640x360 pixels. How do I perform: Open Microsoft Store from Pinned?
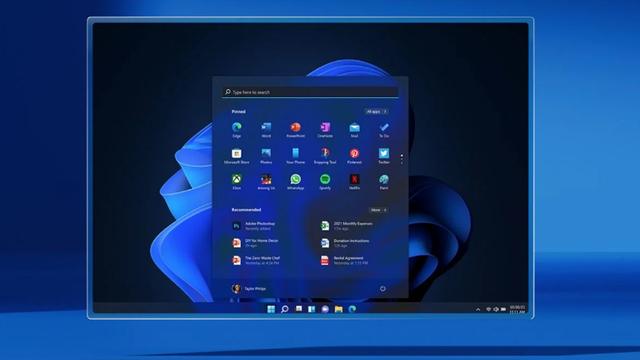(237, 156)
